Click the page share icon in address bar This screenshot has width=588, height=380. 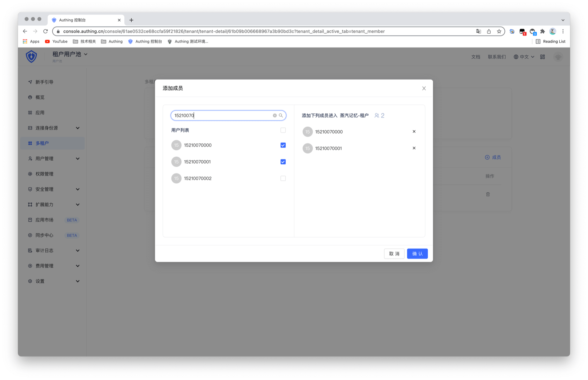(x=489, y=31)
